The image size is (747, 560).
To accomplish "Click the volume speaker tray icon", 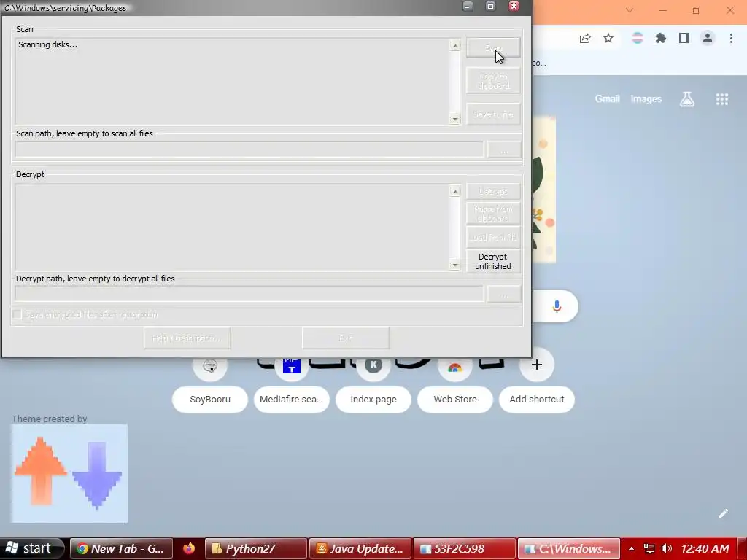I will 667,548.
